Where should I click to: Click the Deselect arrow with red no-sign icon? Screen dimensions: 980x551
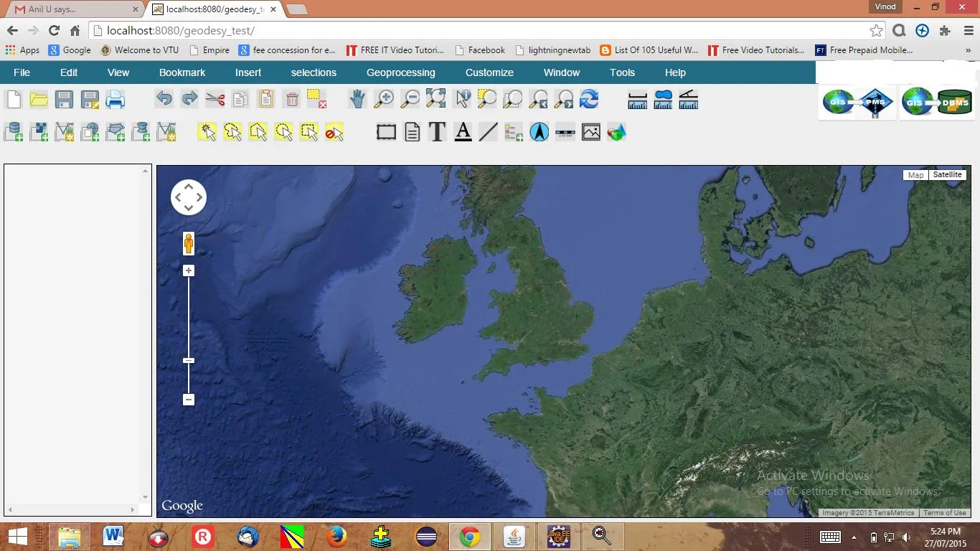[x=334, y=132]
